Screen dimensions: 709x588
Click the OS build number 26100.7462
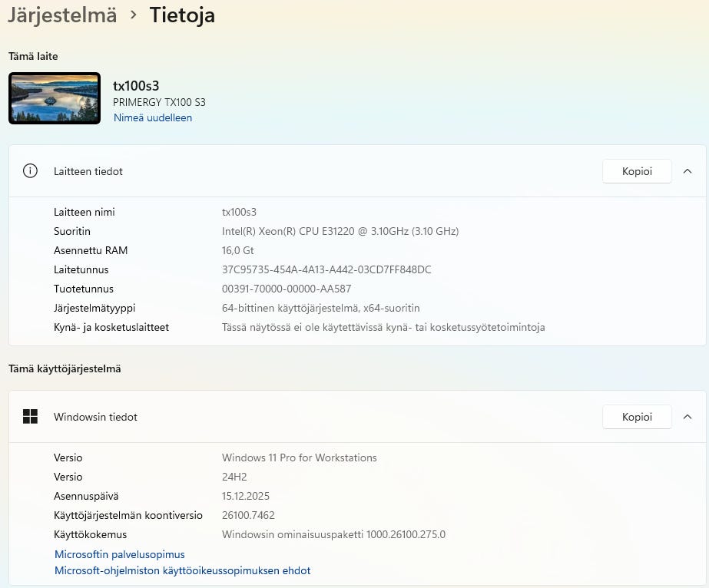tap(248, 515)
